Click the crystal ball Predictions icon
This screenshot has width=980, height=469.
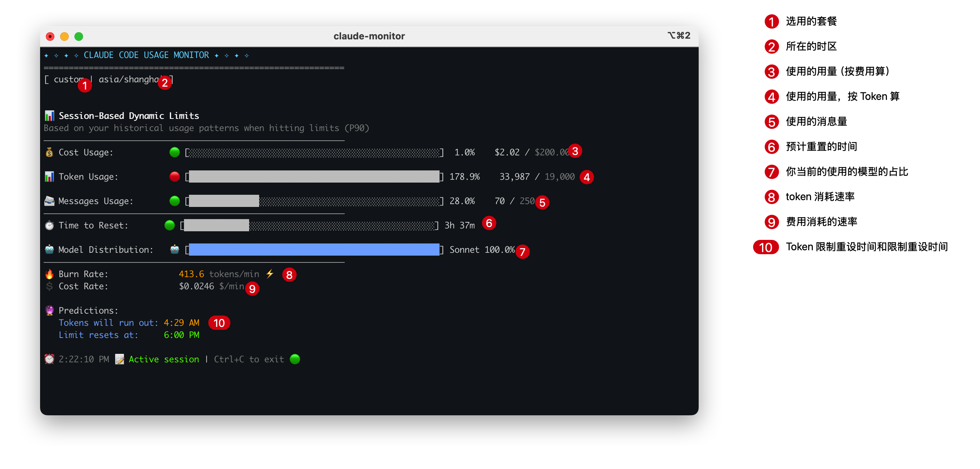point(49,311)
